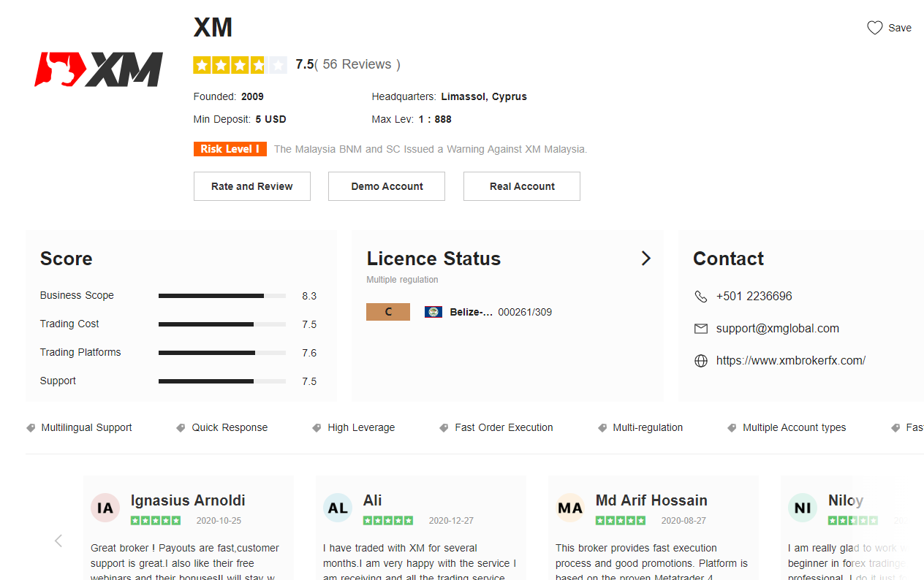Select the Multiple Account types tag
Screen dimensions: 924x580
coord(795,428)
